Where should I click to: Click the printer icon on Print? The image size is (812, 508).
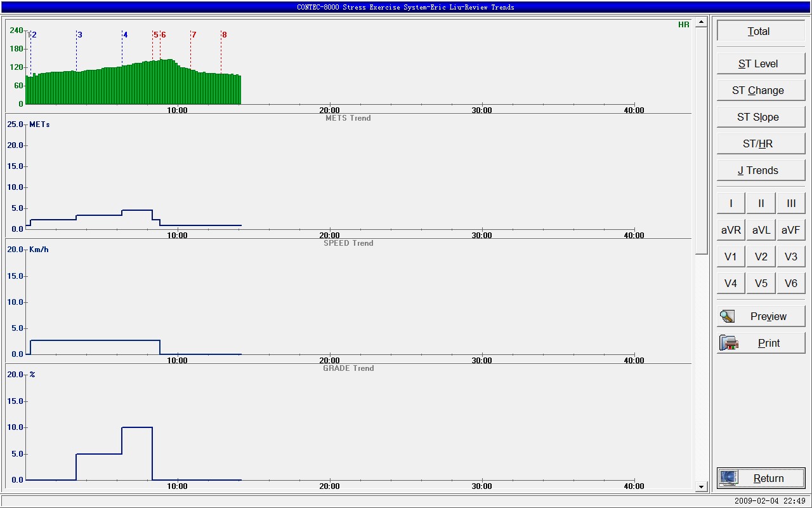729,343
